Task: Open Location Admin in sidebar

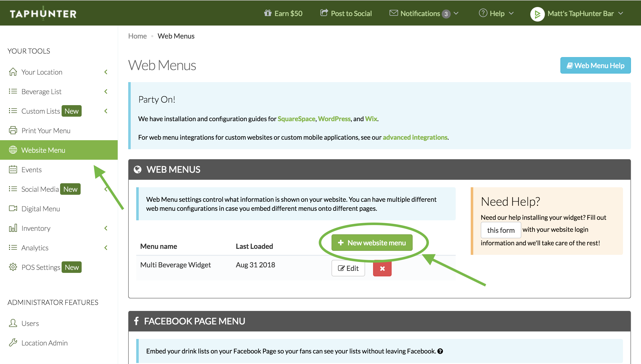Action: (x=44, y=343)
